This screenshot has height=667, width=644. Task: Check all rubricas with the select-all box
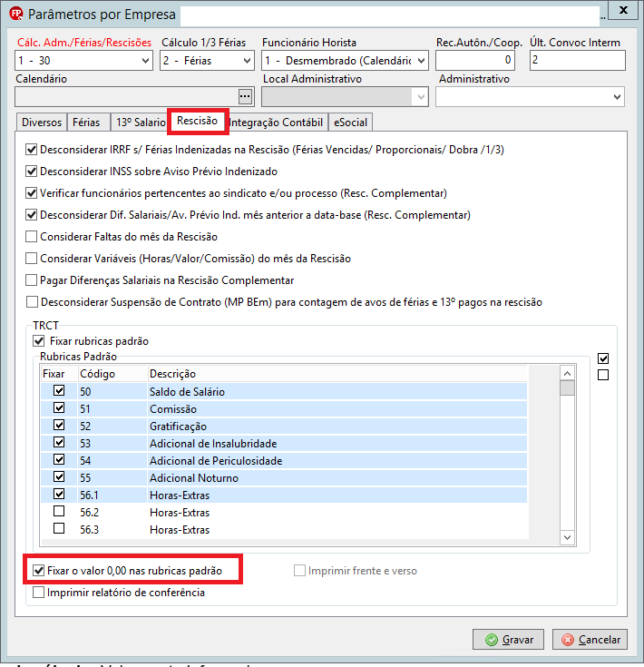coord(603,358)
